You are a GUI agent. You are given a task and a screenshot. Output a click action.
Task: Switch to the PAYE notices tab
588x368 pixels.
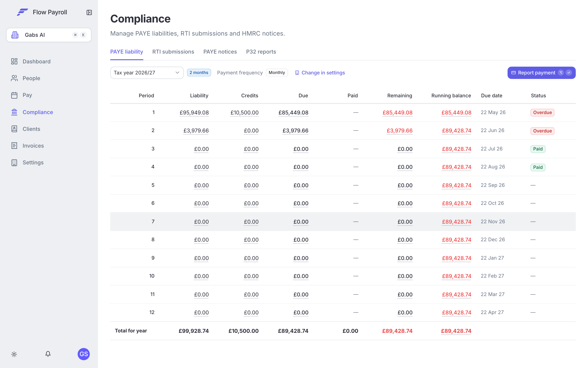(x=220, y=52)
